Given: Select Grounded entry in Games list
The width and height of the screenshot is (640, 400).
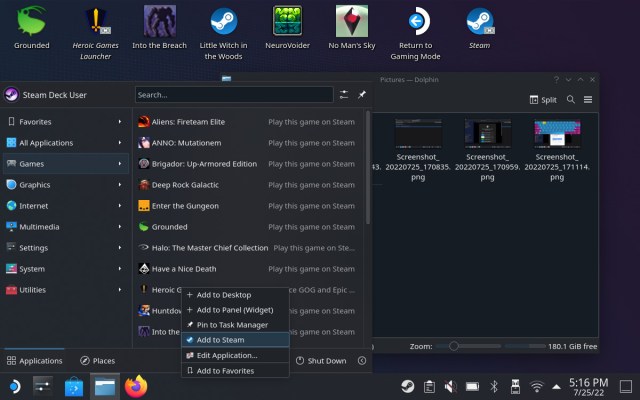Looking at the screenshot, I should coord(248,227).
